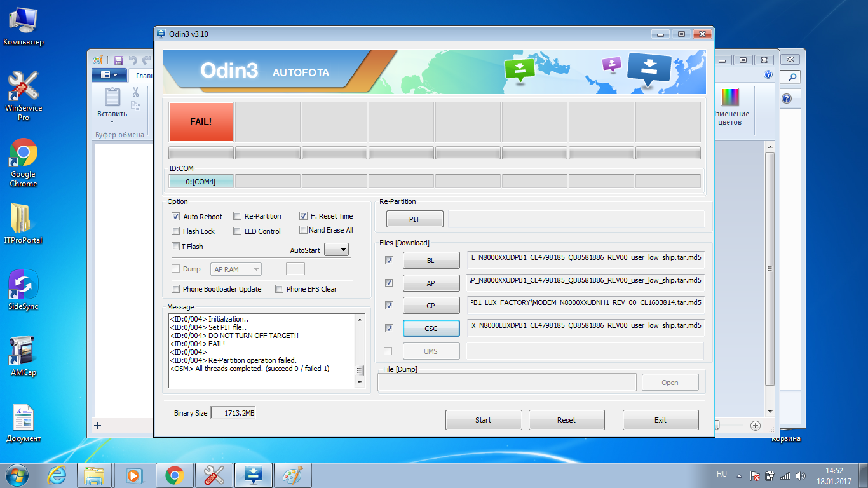Browse for a file with the BL button
Image resolution: width=868 pixels, height=488 pixels.
click(431, 261)
